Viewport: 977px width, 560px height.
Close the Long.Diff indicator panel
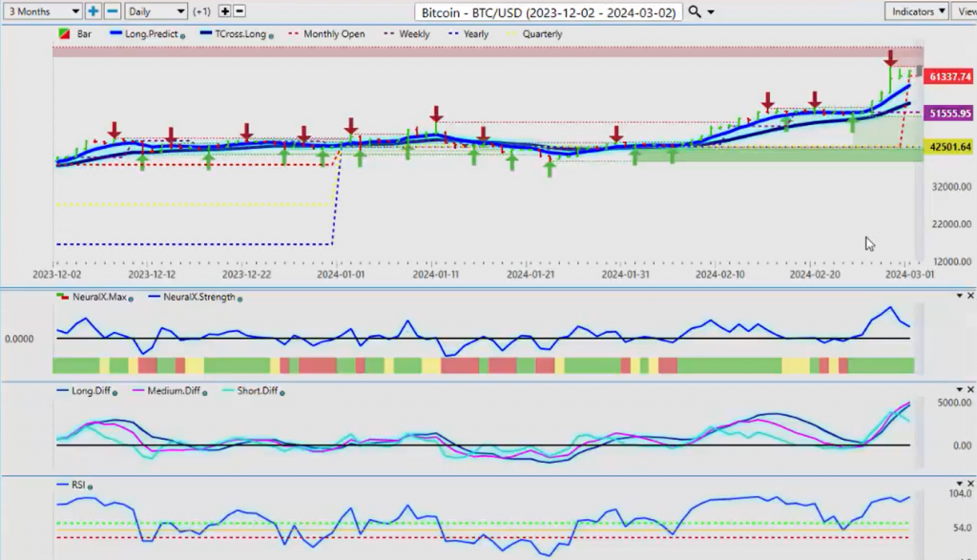pos(970,389)
